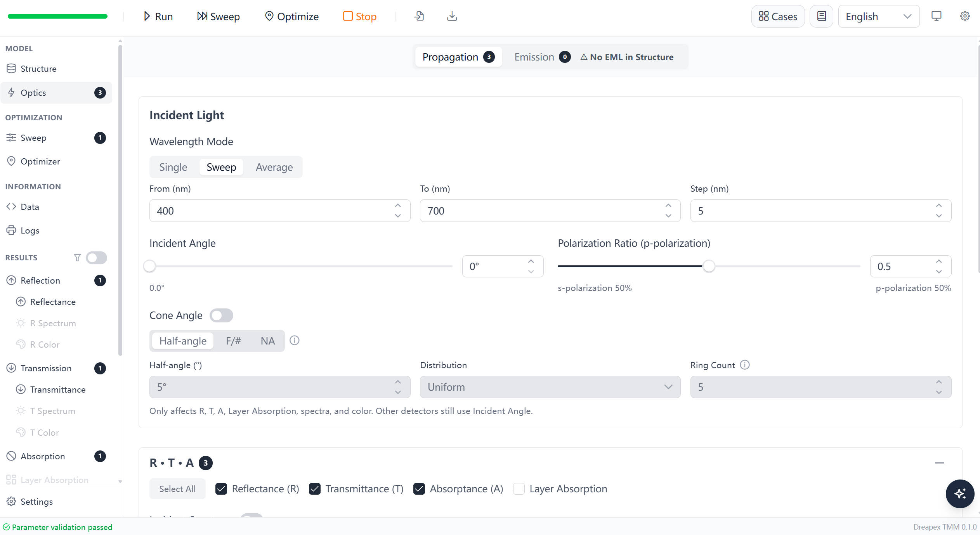Click the green progress bar
The image size is (980, 535).
coord(57,16)
